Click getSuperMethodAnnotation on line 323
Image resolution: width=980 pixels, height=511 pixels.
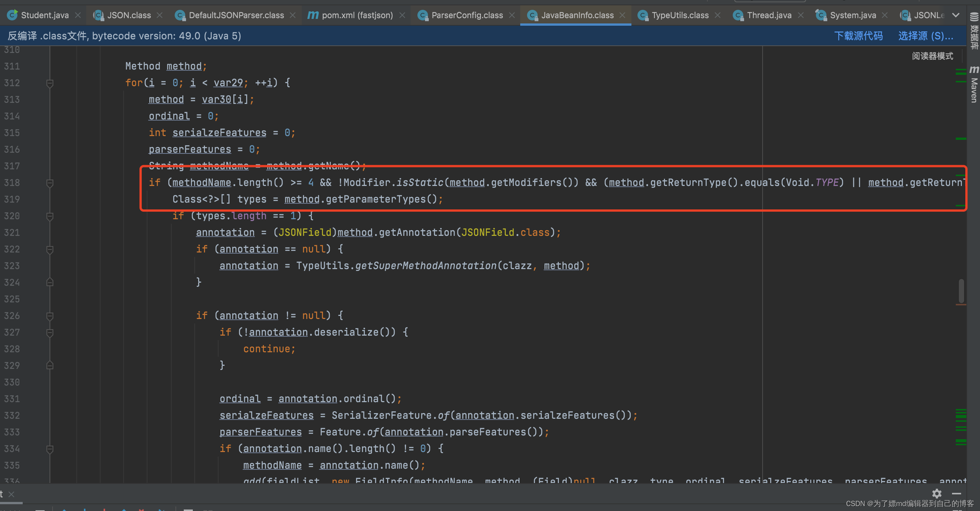click(426, 266)
